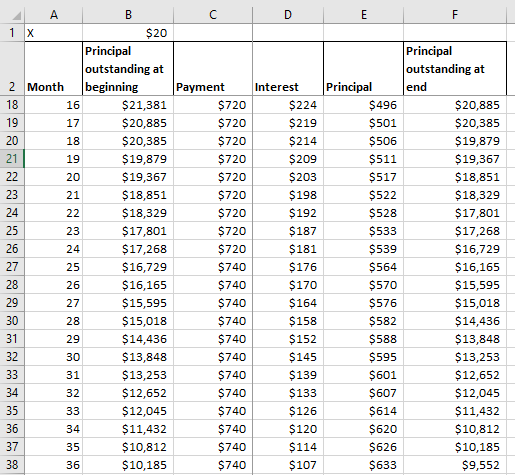Select column E header
The width and height of the screenshot is (515, 475).
pyautogui.click(x=363, y=15)
